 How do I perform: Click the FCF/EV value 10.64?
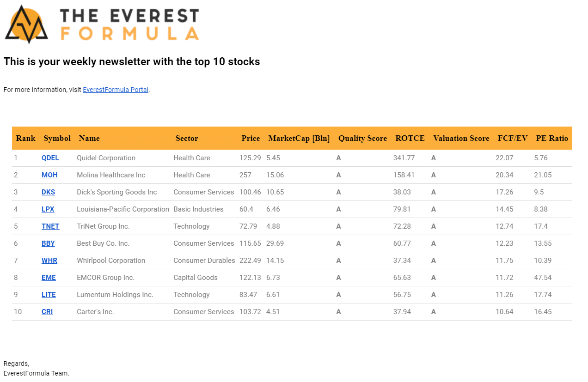504,312
